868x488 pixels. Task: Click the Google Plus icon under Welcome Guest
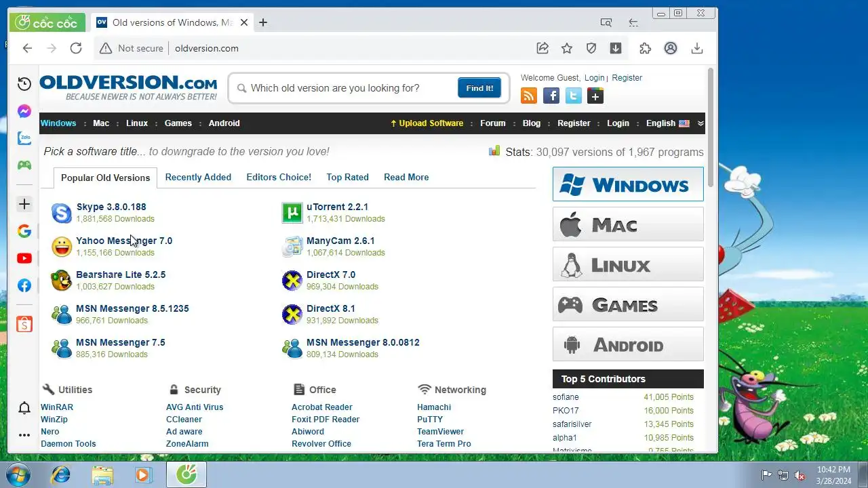pyautogui.click(x=595, y=96)
